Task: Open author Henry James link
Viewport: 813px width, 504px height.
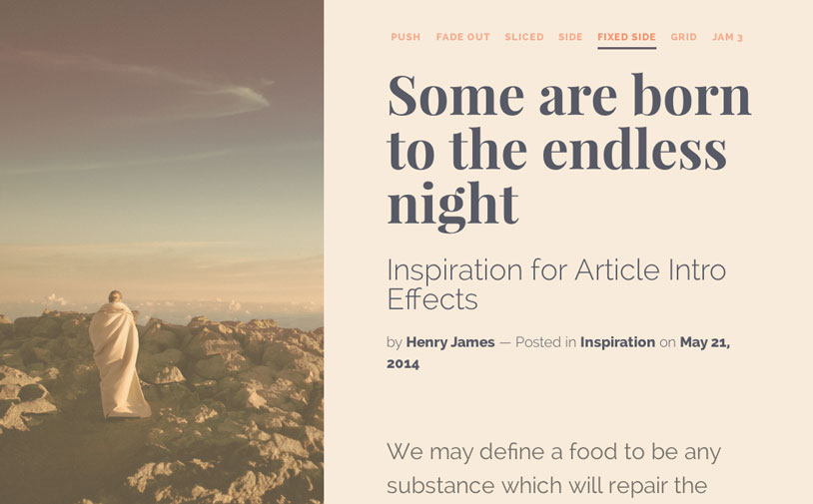Action: [450, 342]
